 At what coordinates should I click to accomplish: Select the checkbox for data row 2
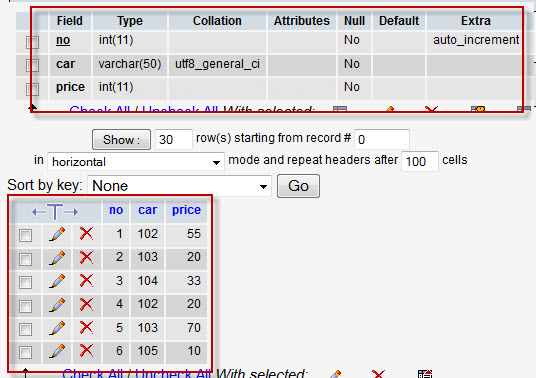point(25,259)
